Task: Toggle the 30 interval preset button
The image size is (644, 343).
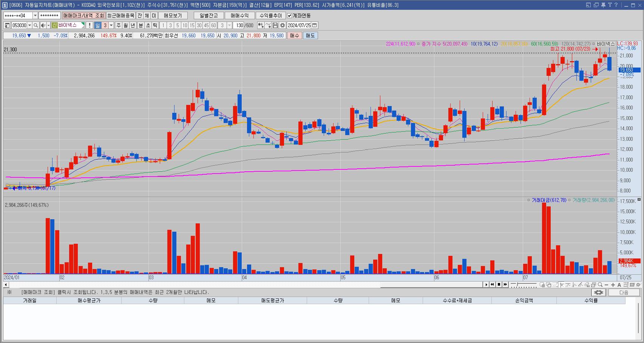Action: tap(199, 25)
